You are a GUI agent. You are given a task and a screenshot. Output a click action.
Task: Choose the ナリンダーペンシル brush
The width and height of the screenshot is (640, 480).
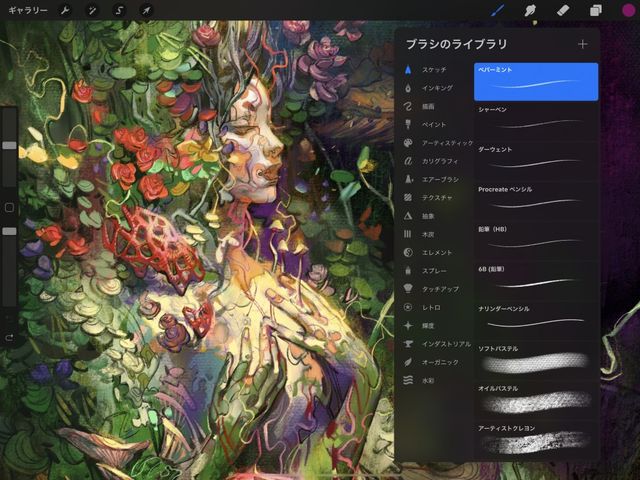[536, 322]
